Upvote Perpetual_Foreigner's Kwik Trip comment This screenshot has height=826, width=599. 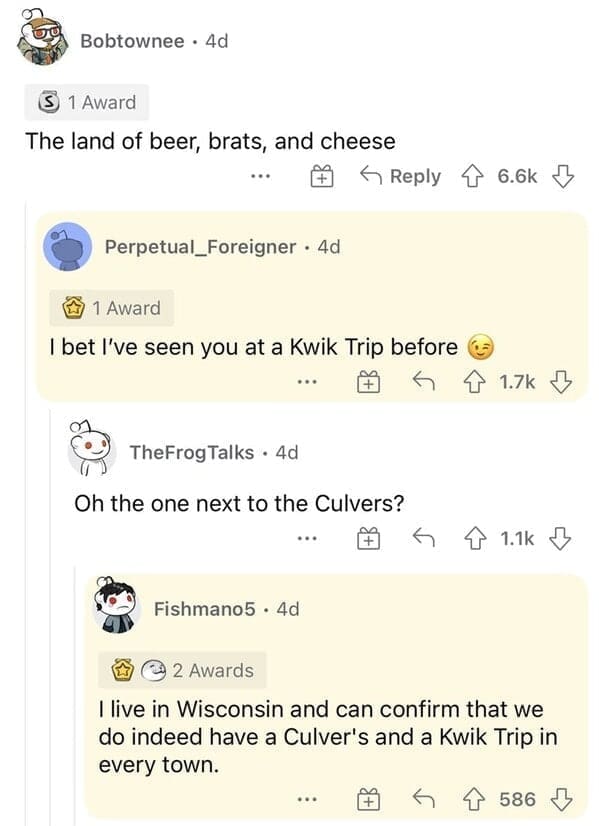pos(474,382)
